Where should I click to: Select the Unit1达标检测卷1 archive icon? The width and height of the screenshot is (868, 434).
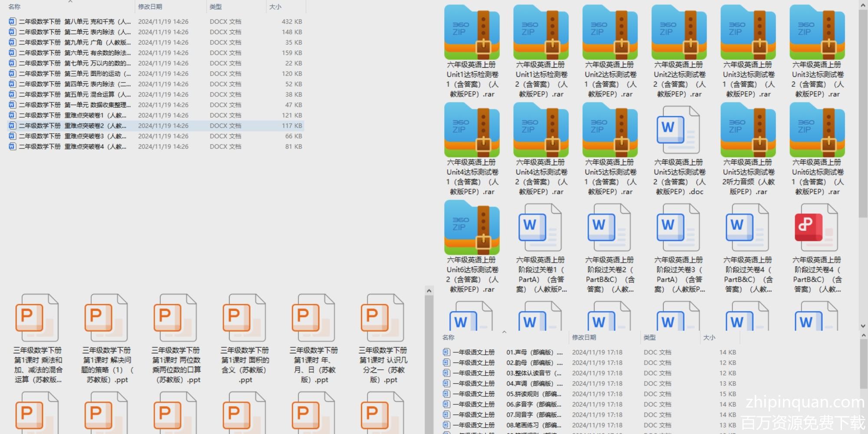[x=472, y=33]
